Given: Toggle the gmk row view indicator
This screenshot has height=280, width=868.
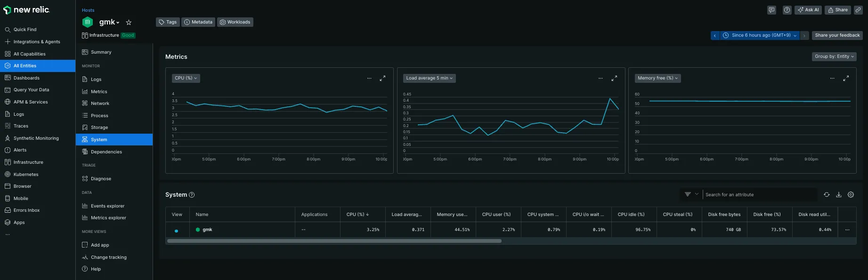Looking at the screenshot, I should (x=177, y=231).
